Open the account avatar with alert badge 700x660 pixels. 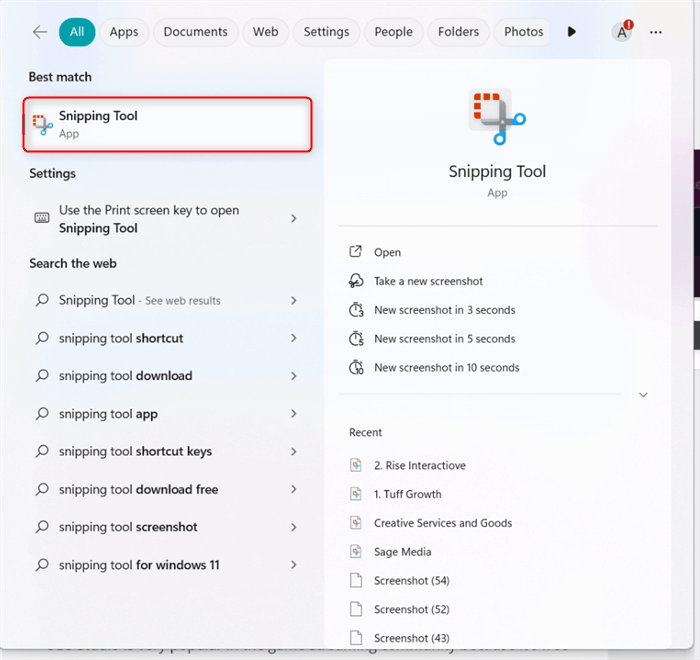pos(622,32)
